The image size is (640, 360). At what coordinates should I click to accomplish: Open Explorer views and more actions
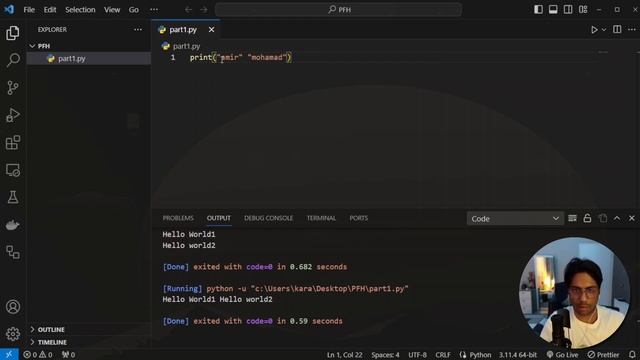[138, 30]
